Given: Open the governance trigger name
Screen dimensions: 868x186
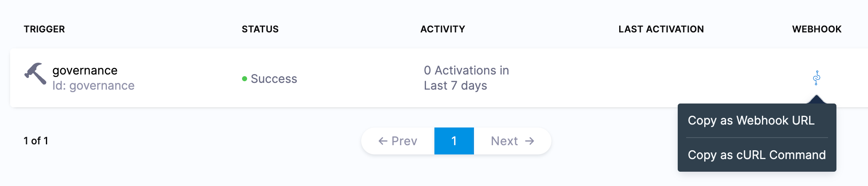Looking at the screenshot, I should (x=85, y=70).
